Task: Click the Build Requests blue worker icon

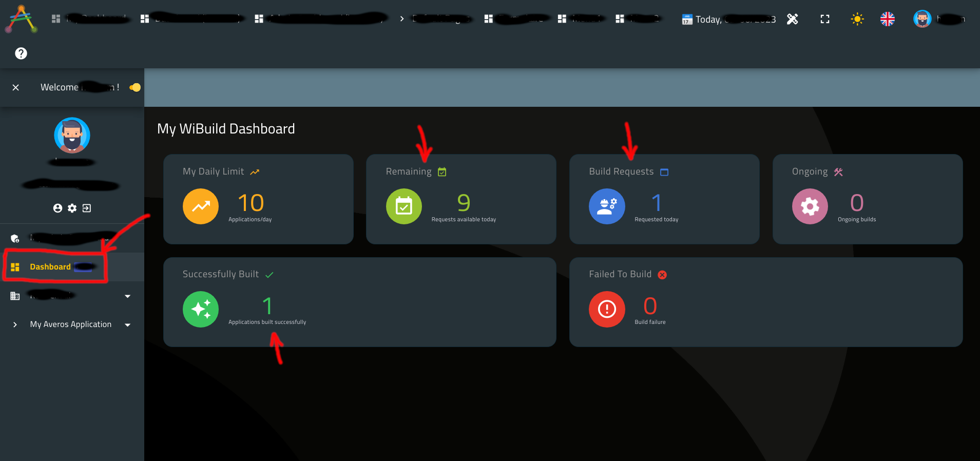Action: (607, 206)
